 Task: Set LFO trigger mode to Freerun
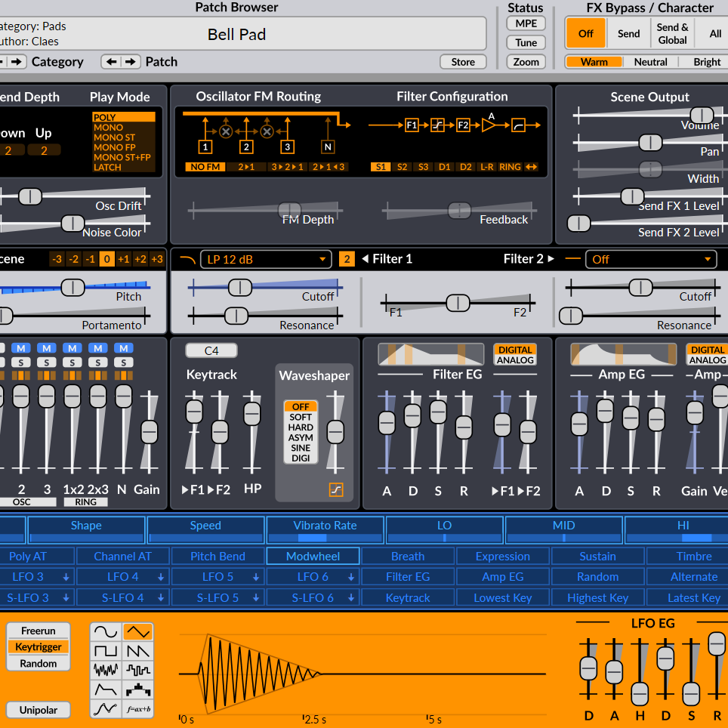point(39,631)
